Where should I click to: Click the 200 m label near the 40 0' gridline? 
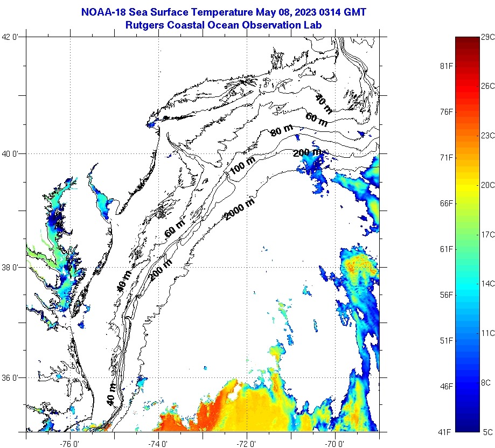pyautogui.click(x=307, y=153)
